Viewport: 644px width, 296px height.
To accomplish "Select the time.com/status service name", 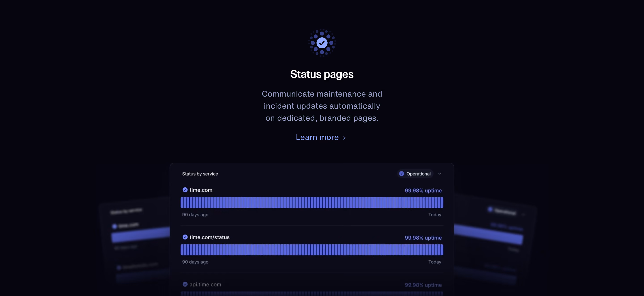I will [x=210, y=237].
